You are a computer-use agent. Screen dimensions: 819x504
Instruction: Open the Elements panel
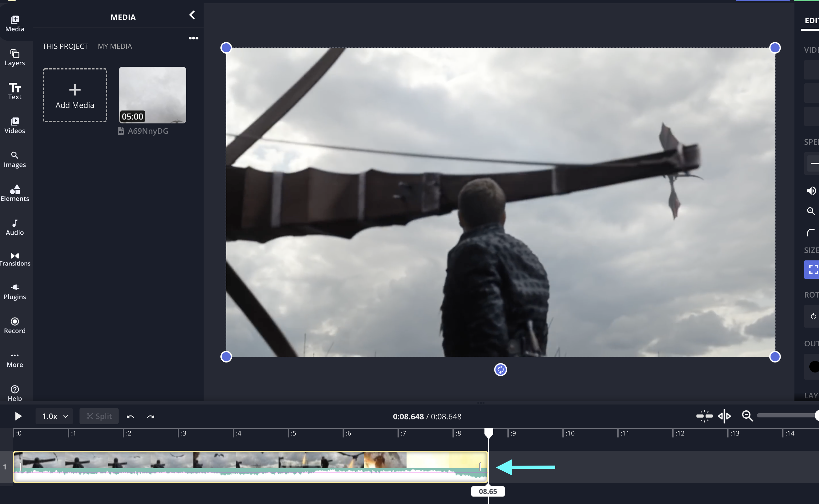tap(15, 193)
